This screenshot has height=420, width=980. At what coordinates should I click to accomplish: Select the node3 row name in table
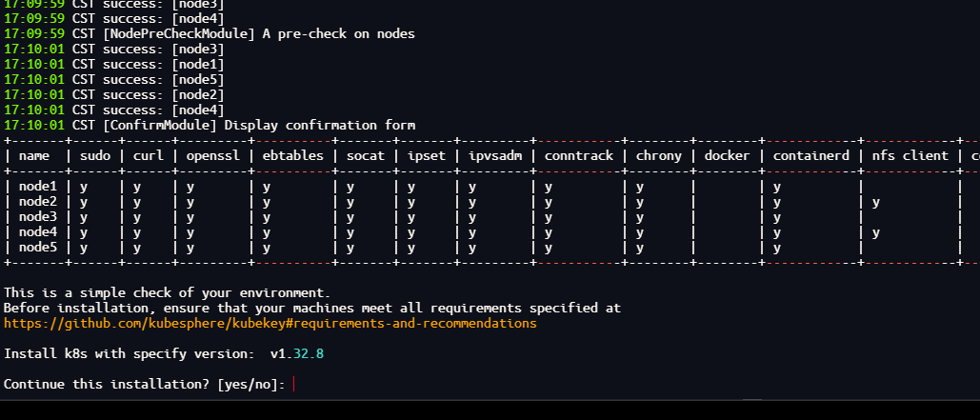pos(38,218)
